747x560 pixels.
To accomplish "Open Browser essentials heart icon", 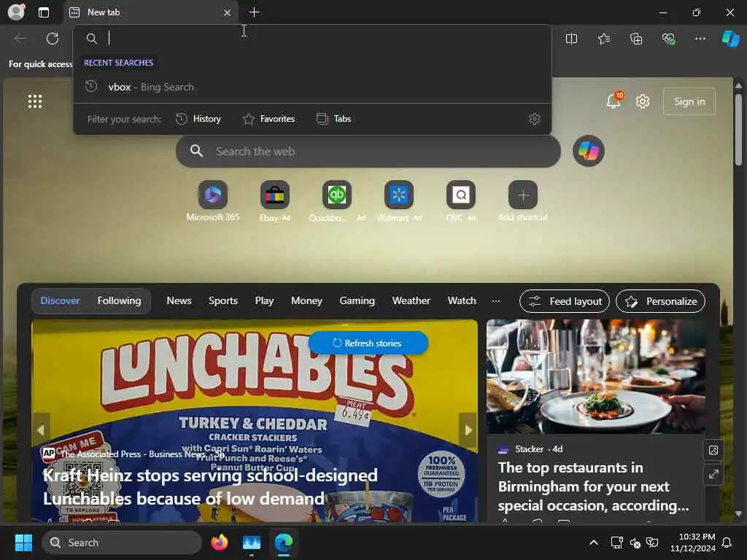I will (x=668, y=39).
